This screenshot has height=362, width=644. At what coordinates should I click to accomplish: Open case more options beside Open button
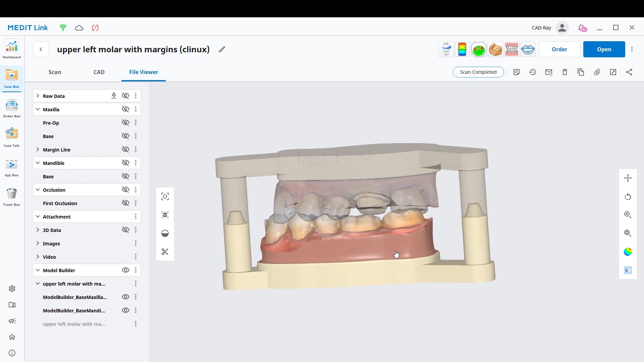632,49
